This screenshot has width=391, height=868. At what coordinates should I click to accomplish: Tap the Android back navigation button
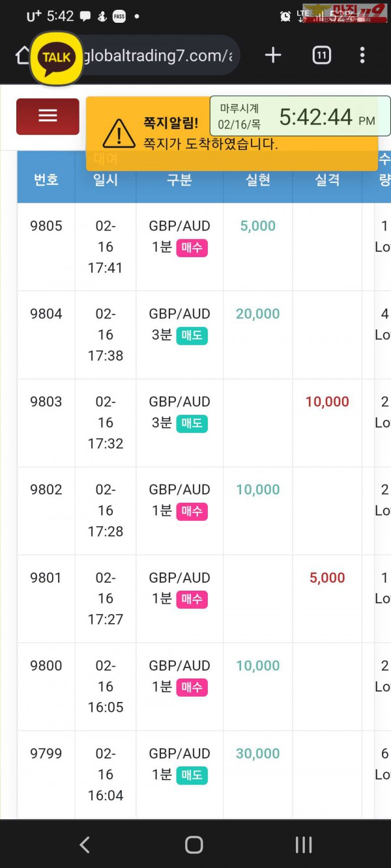click(85, 845)
